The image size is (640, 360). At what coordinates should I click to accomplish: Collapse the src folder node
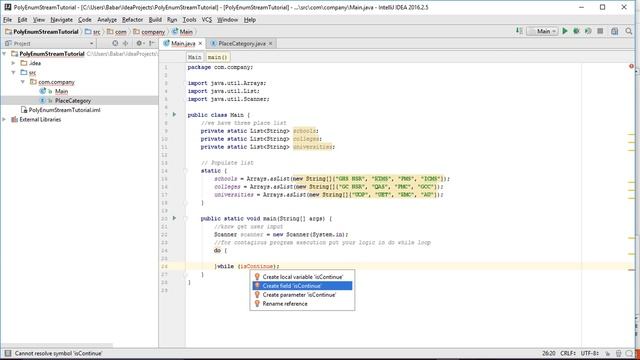(13, 72)
